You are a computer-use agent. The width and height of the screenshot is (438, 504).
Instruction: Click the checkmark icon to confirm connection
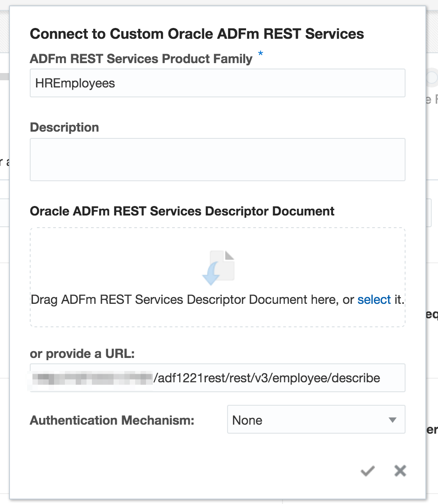click(x=367, y=471)
